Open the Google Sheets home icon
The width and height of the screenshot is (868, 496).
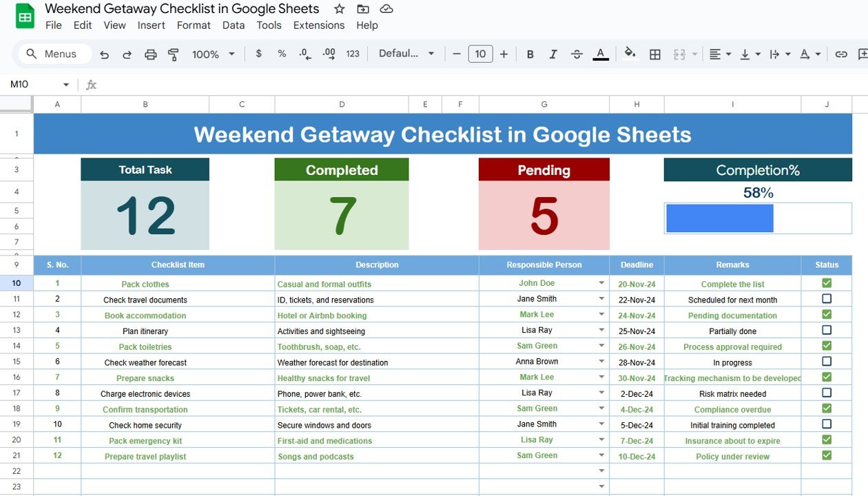(25, 17)
